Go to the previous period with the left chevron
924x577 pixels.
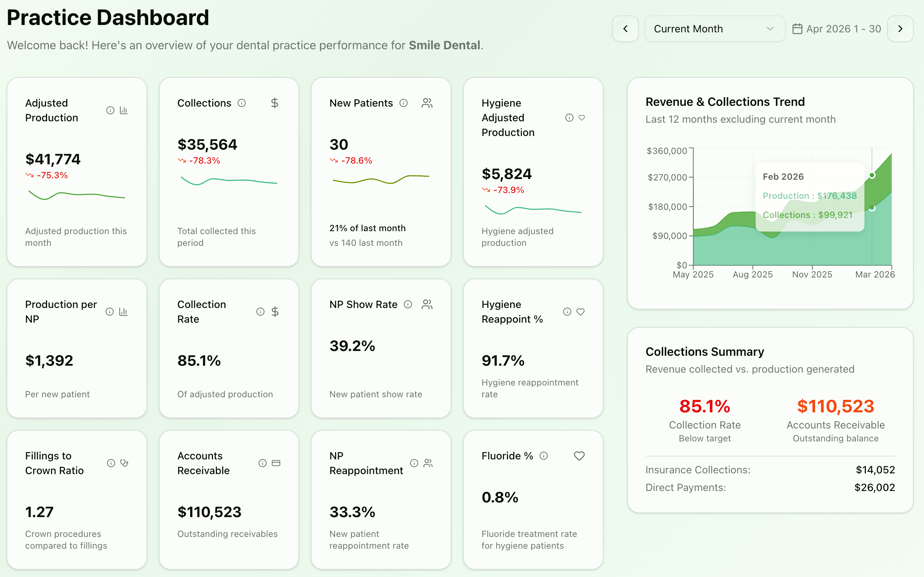pos(625,29)
